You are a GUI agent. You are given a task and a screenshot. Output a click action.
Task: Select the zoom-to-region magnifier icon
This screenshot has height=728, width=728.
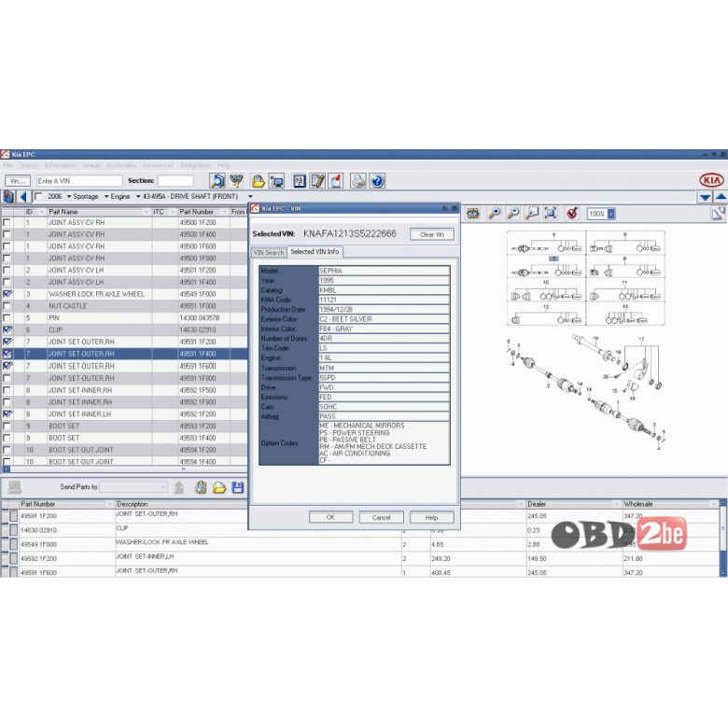(532, 213)
